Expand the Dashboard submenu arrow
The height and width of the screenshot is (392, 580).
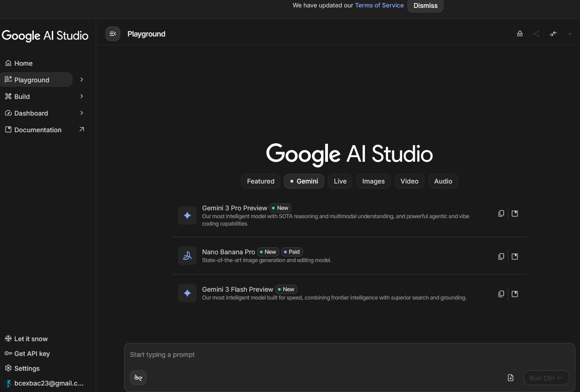[x=82, y=113]
